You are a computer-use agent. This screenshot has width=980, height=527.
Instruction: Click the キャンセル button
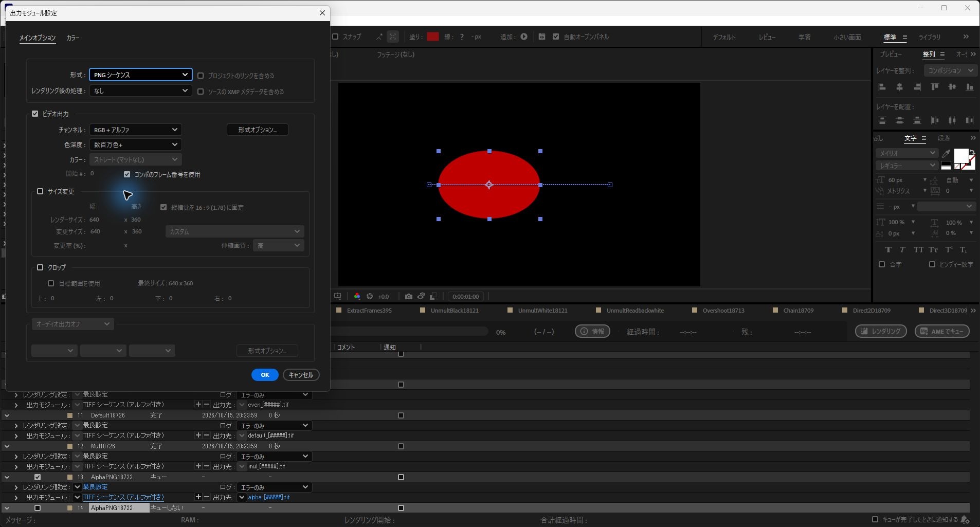(301, 375)
